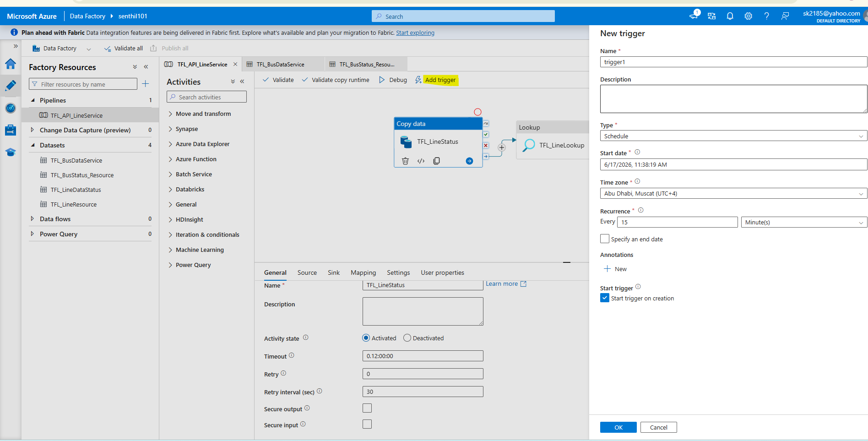This screenshot has width=868, height=441.
Task: Switch to the Settings tab
Action: pos(398,272)
